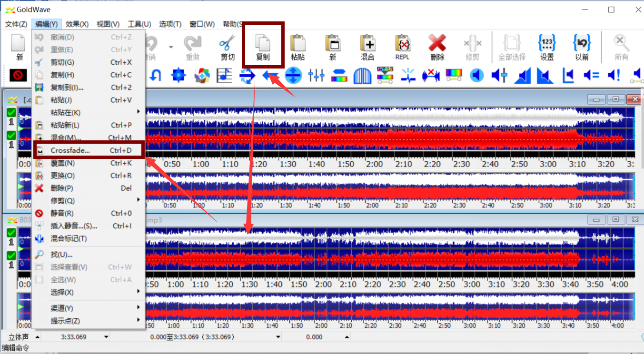The width and height of the screenshot is (644, 354).
Task: Click the equalizer sliders effect icon
Action: pos(316,75)
